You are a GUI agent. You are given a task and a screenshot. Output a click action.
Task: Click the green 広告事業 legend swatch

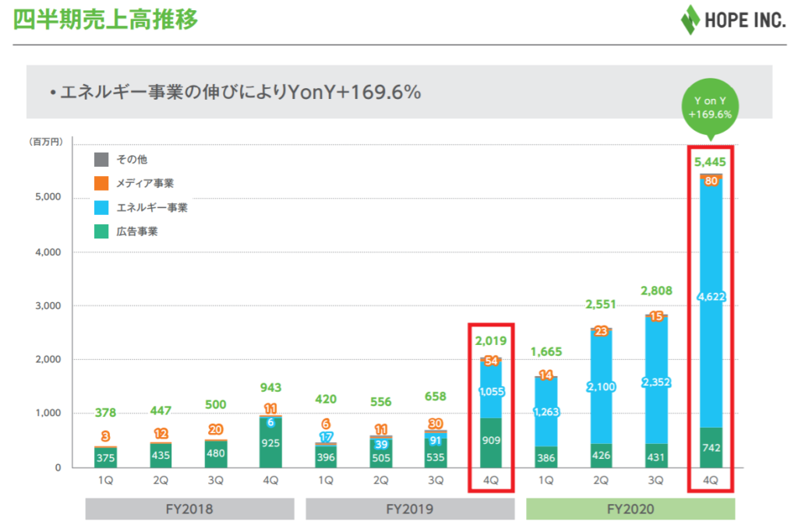pos(101,231)
